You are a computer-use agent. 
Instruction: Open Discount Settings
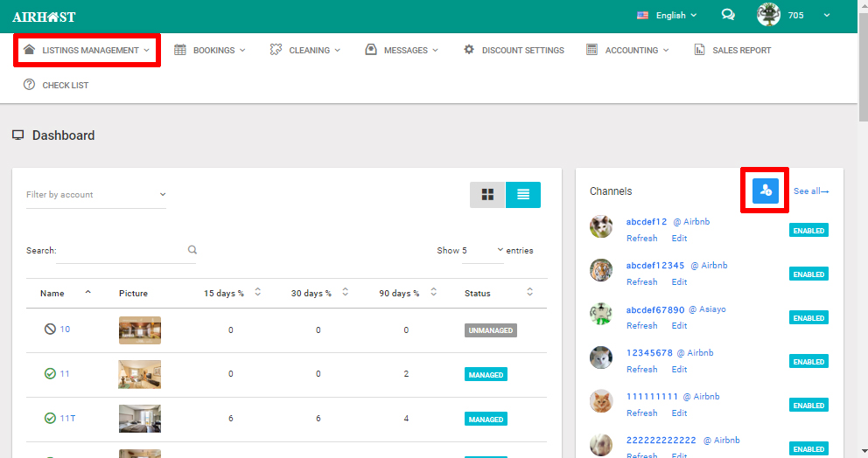click(x=514, y=51)
